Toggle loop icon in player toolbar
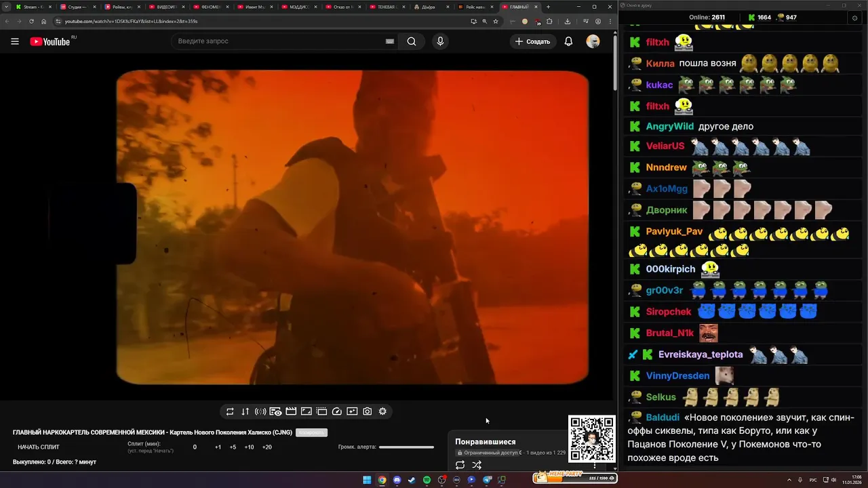868x488 pixels. click(230, 411)
